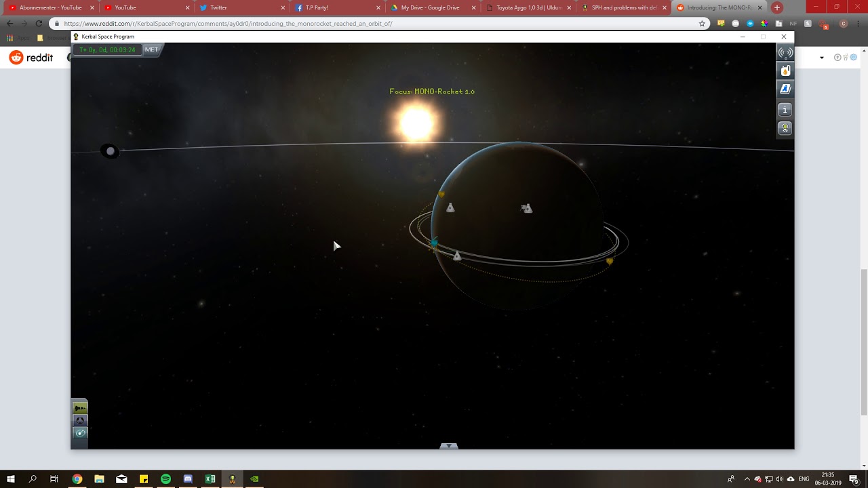Open Task View on the taskbar

54,479
